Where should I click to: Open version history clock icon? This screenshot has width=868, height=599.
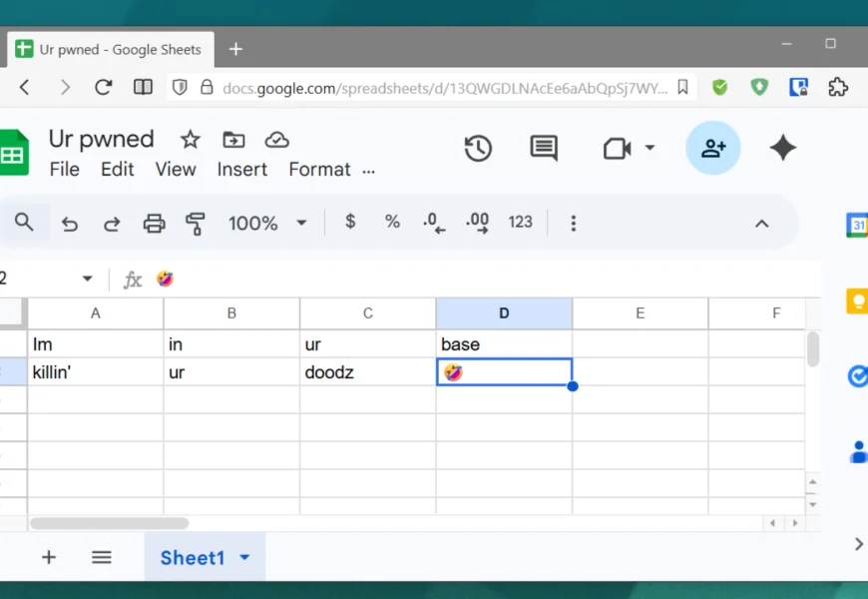pyautogui.click(x=478, y=148)
